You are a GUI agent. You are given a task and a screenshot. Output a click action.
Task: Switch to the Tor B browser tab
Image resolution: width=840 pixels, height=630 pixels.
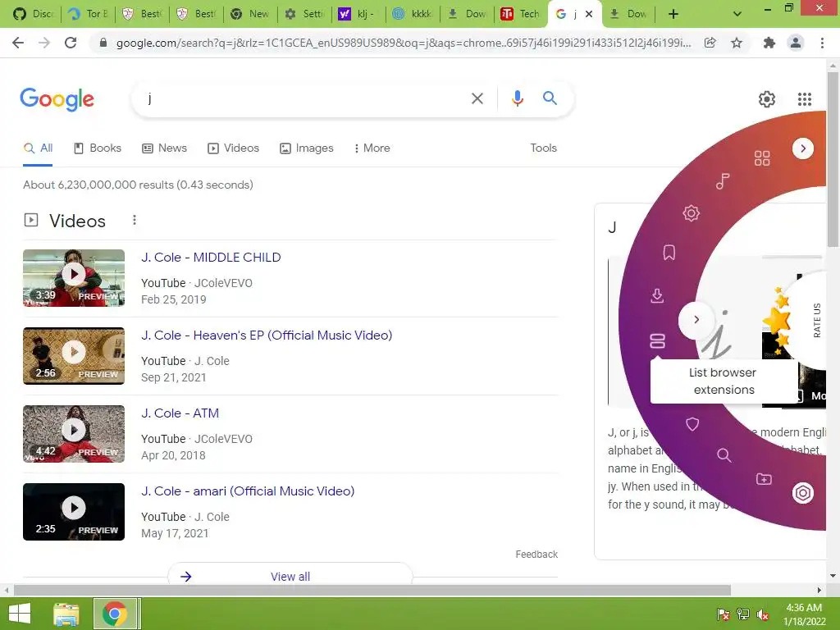click(x=88, y=14)
